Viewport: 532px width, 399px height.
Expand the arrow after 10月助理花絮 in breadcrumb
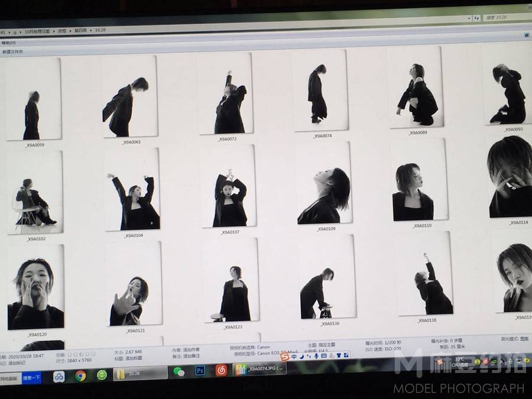(x=54, y=31)
